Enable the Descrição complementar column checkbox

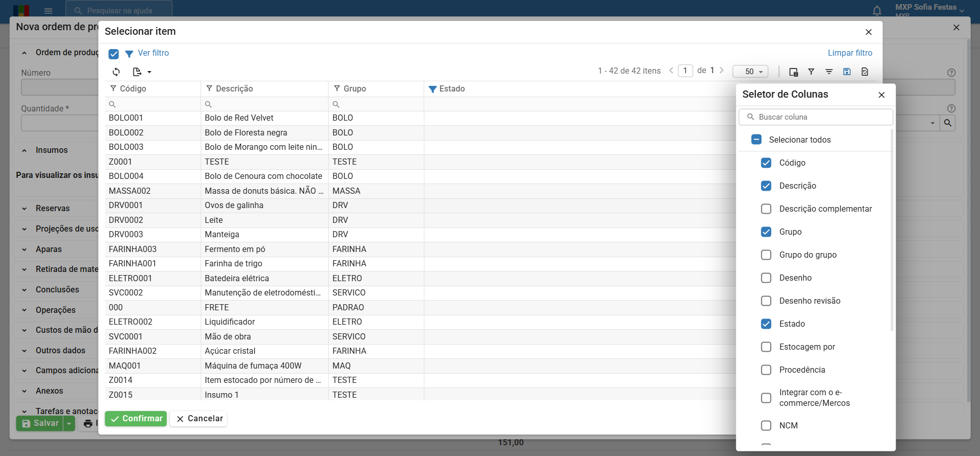(x=766, y=209)
